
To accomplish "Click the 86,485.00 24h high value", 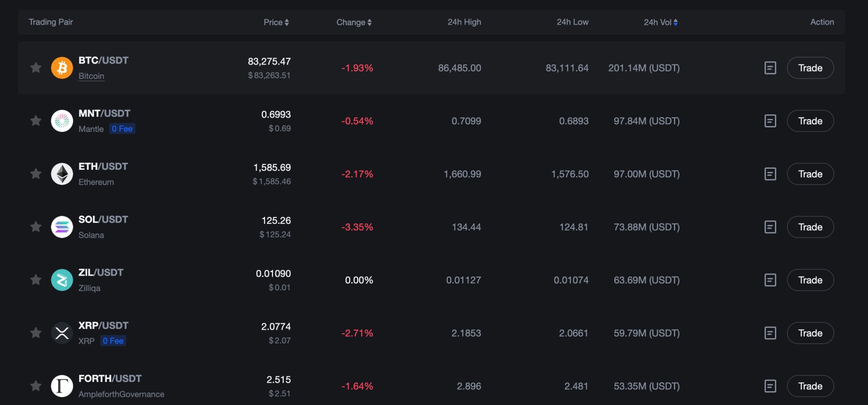I will click(460, 68).
